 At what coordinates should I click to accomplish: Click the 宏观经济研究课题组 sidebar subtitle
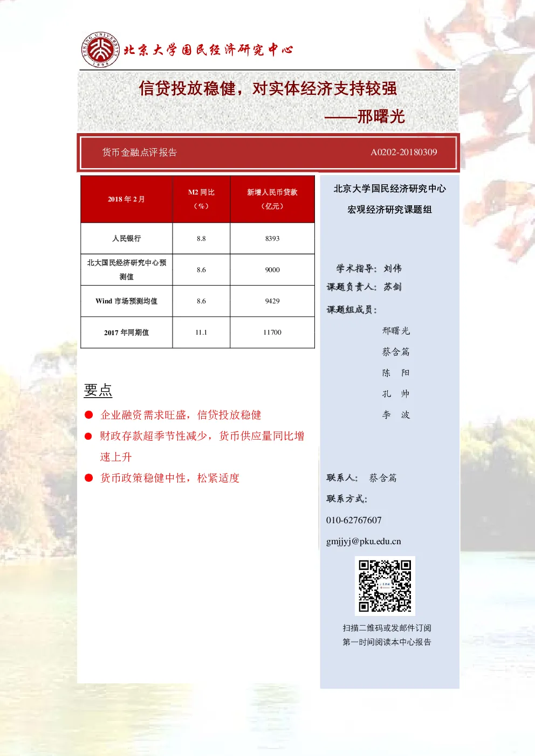point(389,210)
